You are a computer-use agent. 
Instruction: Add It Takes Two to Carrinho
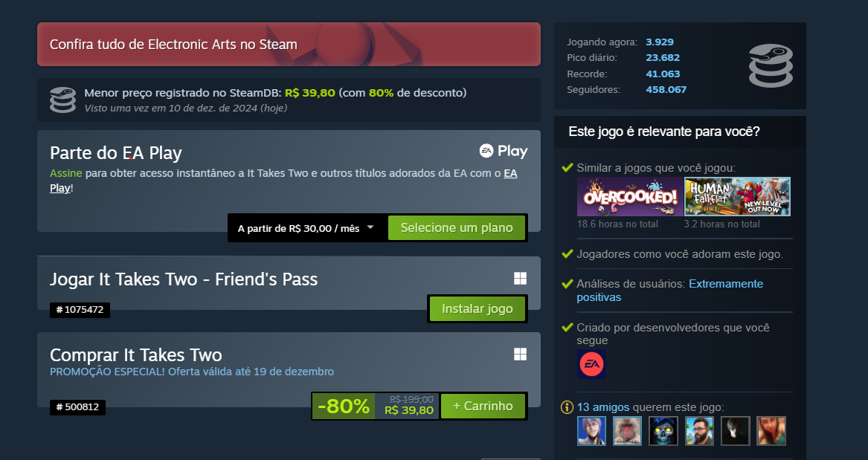[x=483, y=406]
